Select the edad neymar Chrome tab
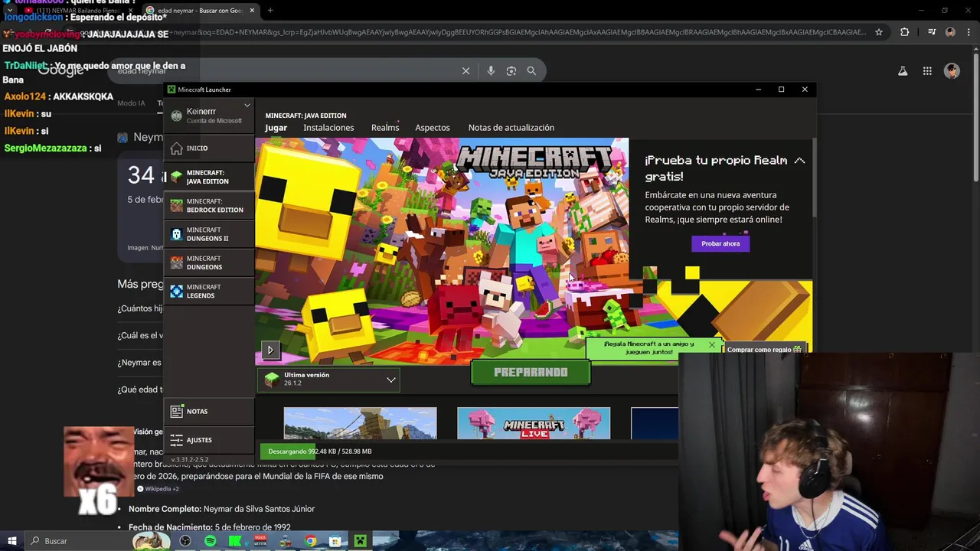The width and height of the screenshot is (980, 551). [201, 11]
